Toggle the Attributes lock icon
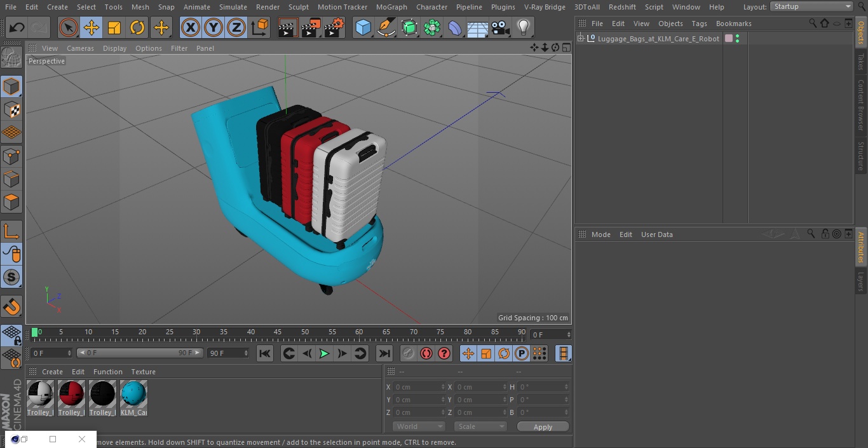Screen dimensions: 868x448 [x=825, y=234]
